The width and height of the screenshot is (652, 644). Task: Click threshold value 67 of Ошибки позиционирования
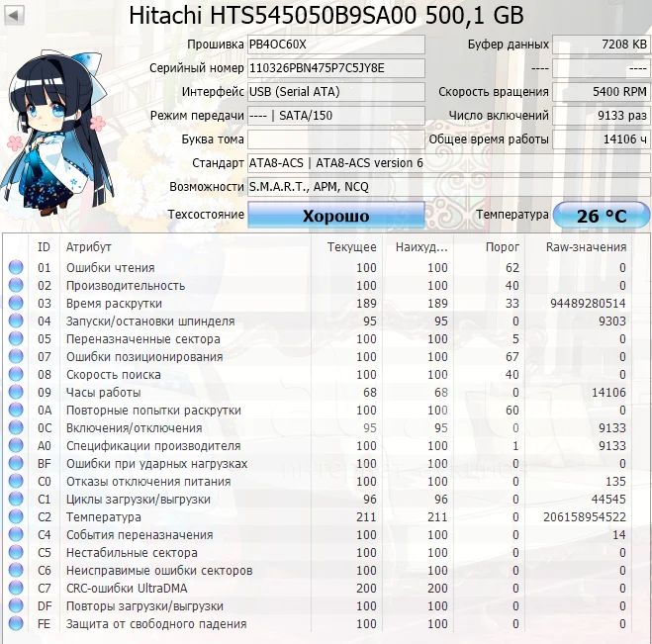pos(512,357)
